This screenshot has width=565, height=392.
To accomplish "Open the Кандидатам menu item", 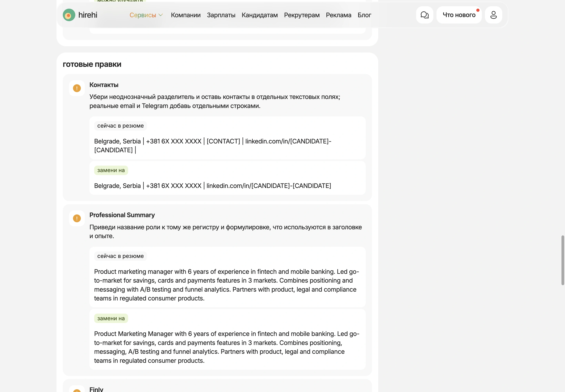I will coord(260,15).
